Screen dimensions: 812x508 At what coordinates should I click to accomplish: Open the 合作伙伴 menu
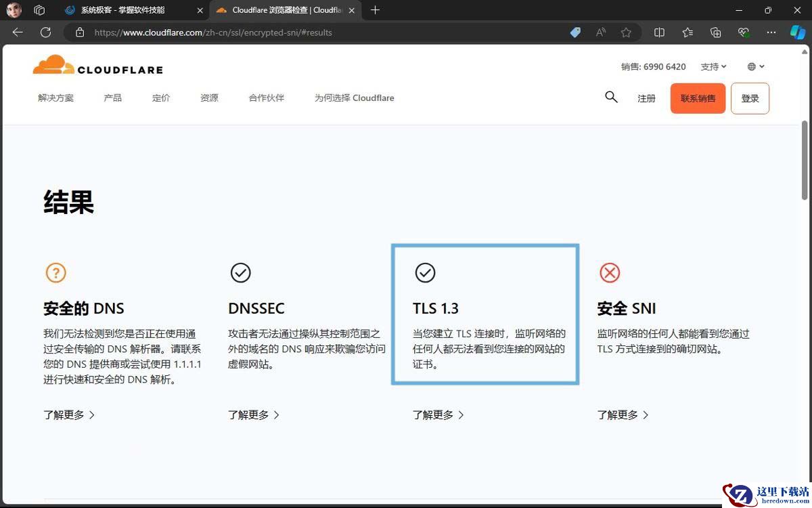[267, 98]
